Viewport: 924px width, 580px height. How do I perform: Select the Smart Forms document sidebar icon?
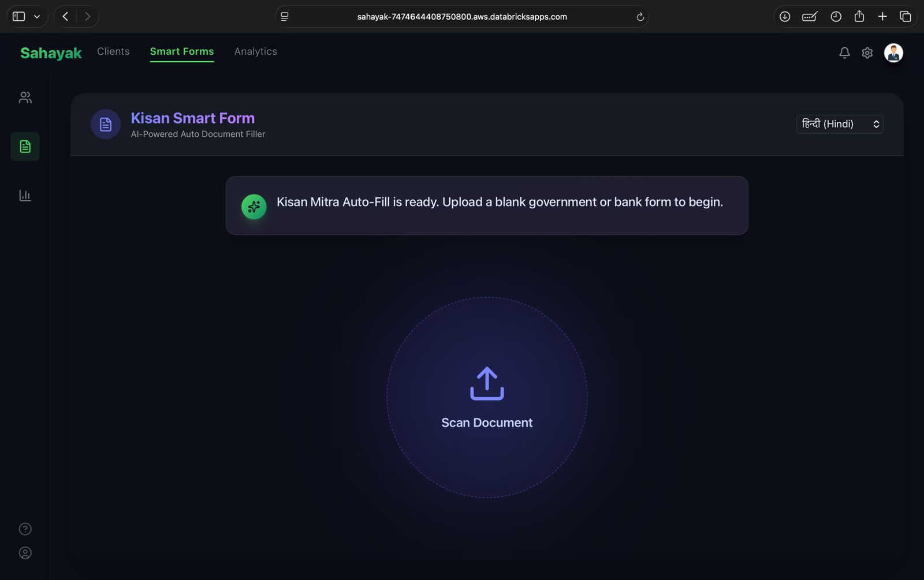coord(25,147)
